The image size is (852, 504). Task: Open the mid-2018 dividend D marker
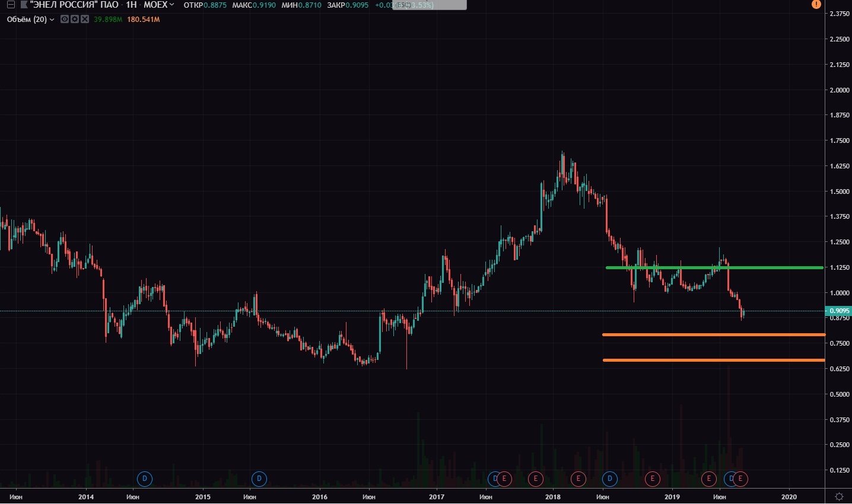(x=609, y=479)
